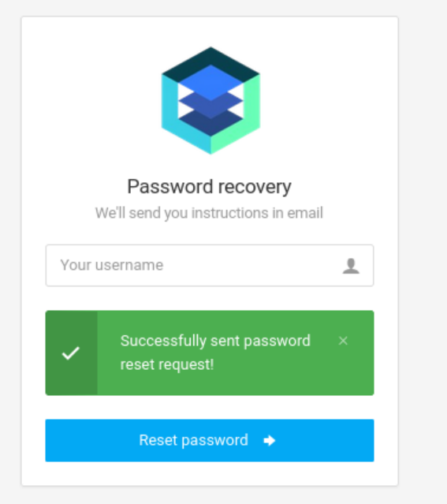Click the Reset password text label
Screen dimensions: 447x504
coord(193,440)
